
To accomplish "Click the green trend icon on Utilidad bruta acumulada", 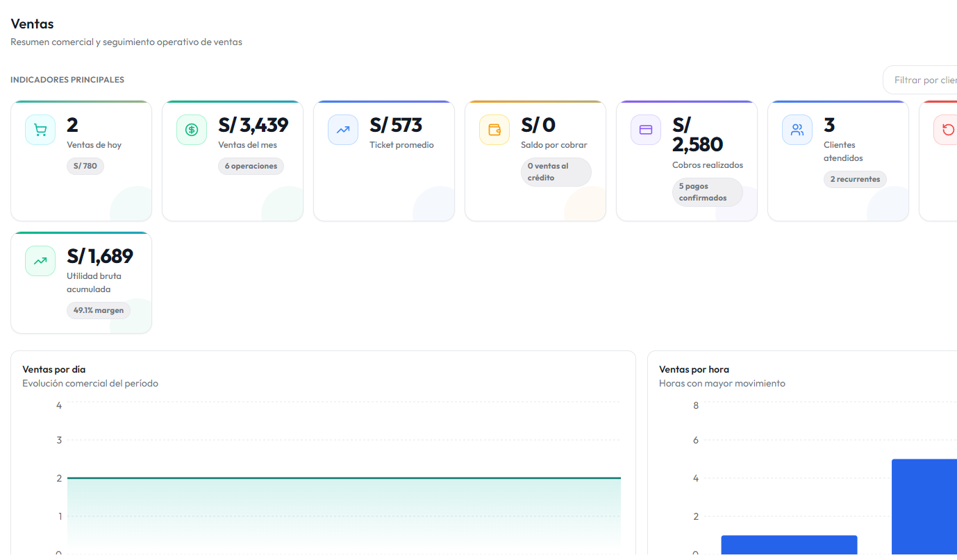I will 40,261.
